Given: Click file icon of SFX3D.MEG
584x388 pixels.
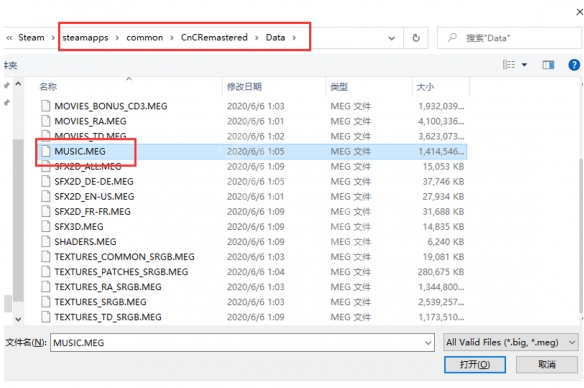Looking at the screenshot, I should (45, 226).
